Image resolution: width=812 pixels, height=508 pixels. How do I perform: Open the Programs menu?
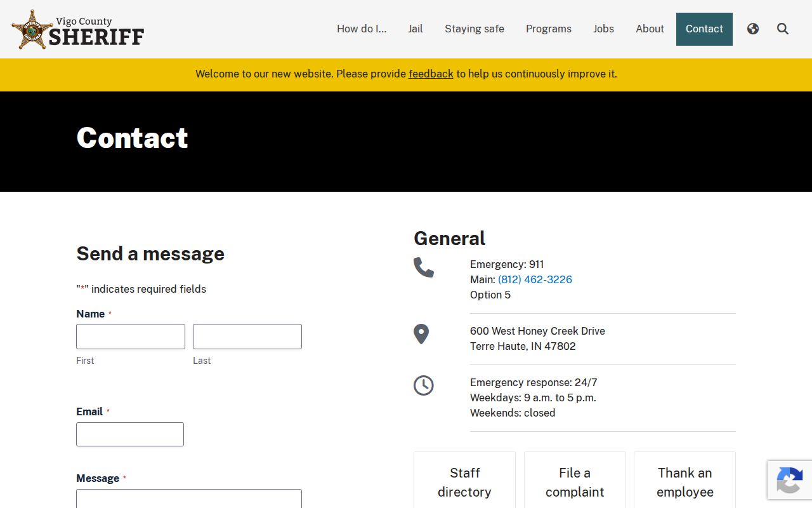549,29
